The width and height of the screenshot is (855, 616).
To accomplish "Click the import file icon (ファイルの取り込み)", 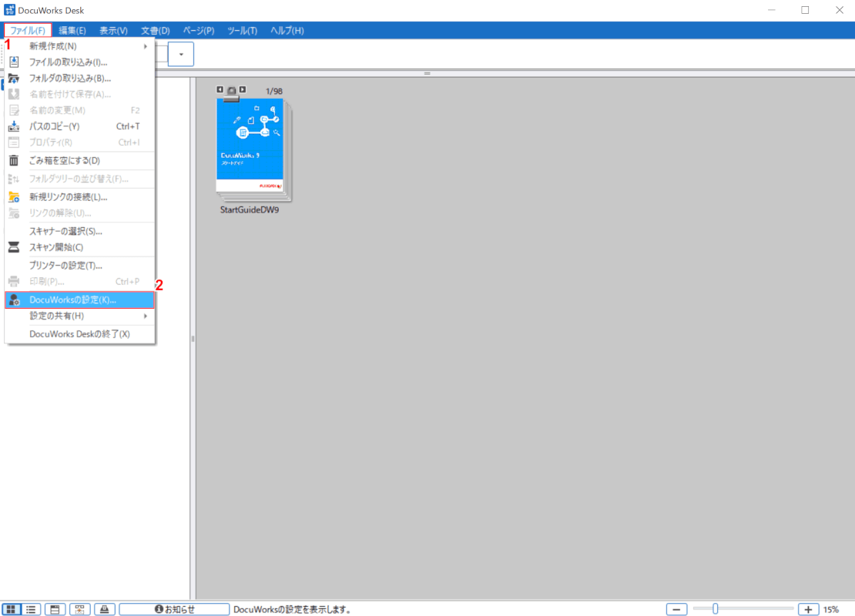I will (x=14, y=62).
